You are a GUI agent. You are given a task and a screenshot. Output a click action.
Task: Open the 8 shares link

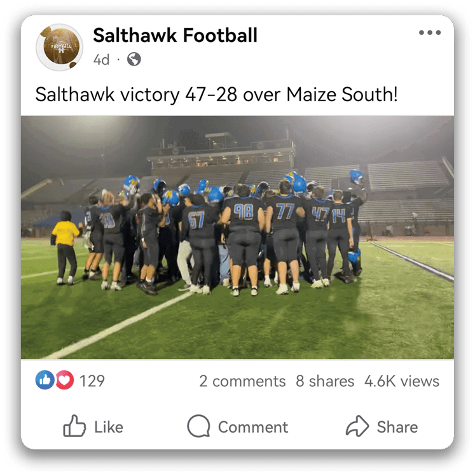[x=325, y=381]
